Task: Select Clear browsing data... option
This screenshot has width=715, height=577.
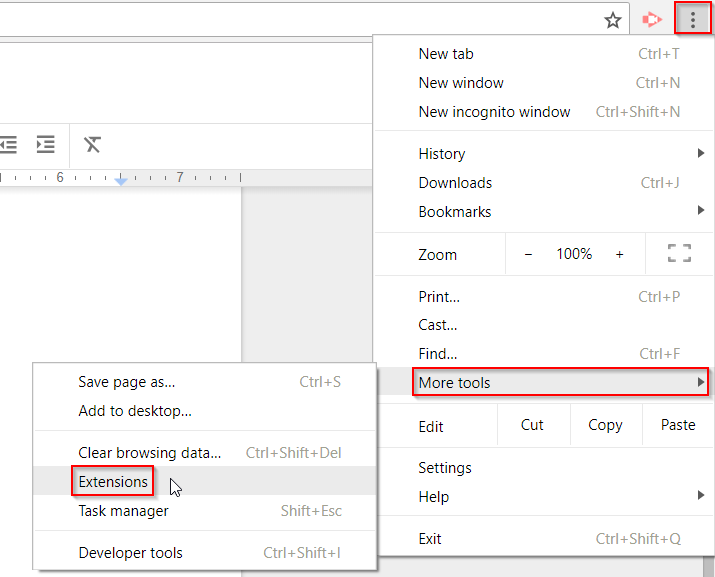Action: point(205,453)
